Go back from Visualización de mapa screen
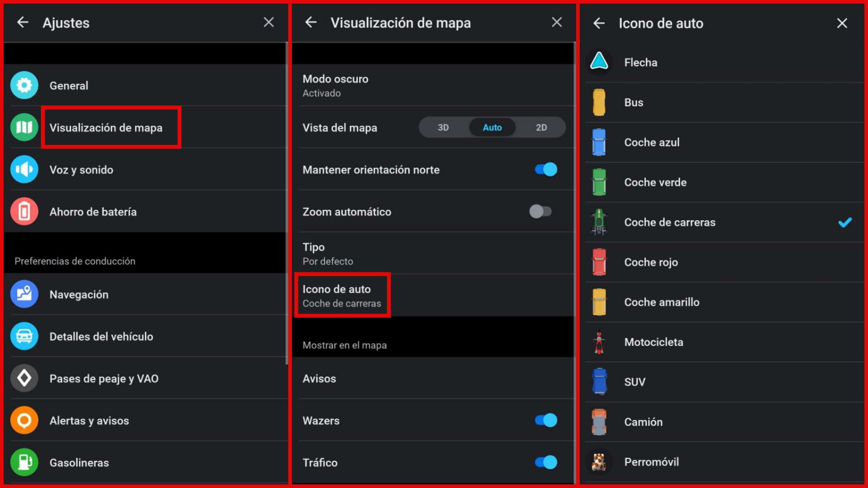This screenshot has height=488, width=868. (311, 23)
